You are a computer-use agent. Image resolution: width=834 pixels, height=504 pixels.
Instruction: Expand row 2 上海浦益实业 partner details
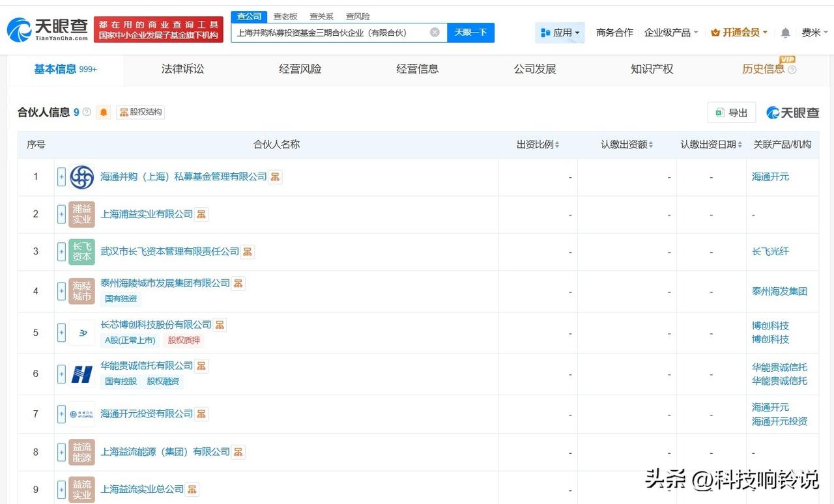(62, 214)
